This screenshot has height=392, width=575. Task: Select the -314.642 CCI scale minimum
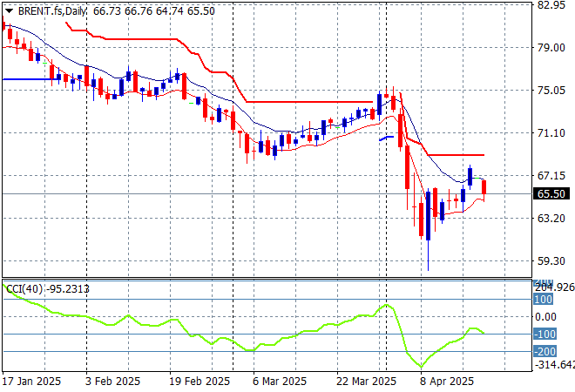555,364
